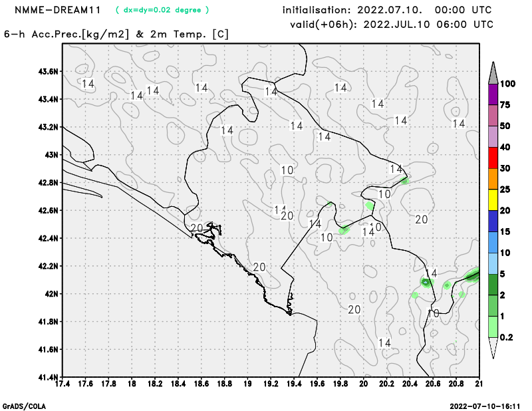The width and height of the screenshot is (532, 411).
Task: Click the white lower triangle below 0.2 on colorbar
Action: point(493,346)
